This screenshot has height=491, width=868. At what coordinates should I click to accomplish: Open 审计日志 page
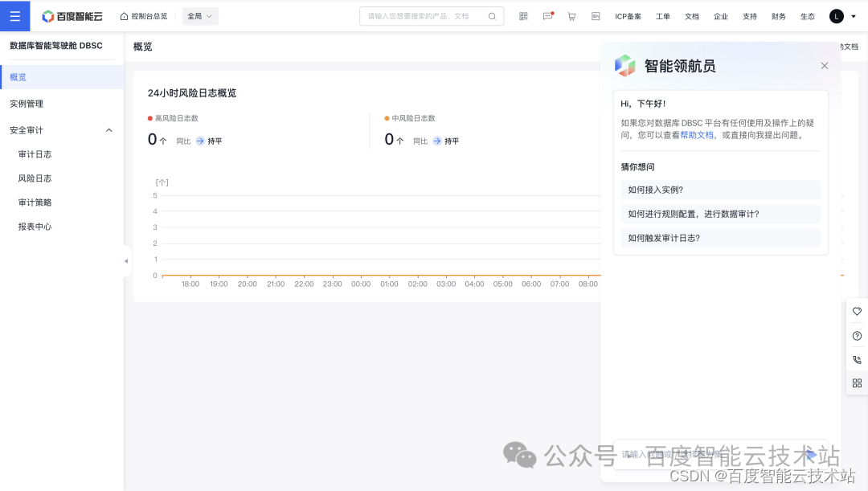pyautogui.click(x=35, y=153)
